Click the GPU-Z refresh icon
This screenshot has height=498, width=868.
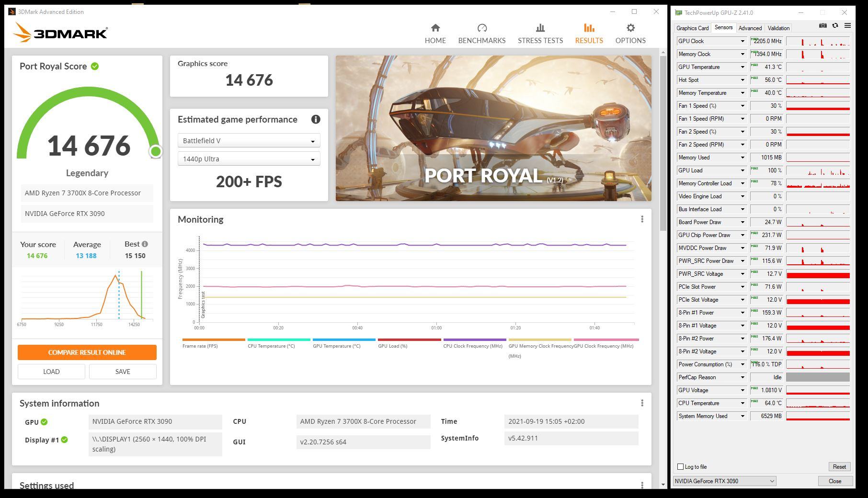(x=835, y=26)
